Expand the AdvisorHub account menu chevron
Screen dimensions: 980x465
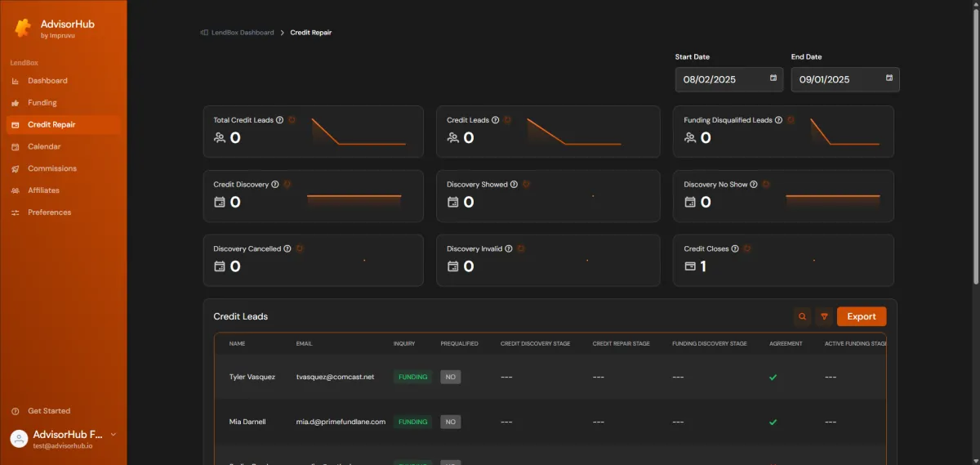point(114,435)
